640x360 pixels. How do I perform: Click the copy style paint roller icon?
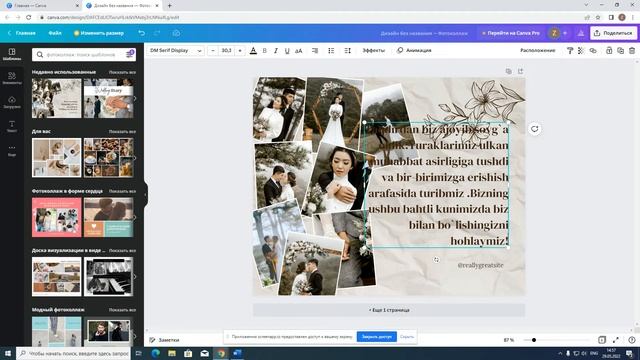pyautogui.click(x=570, y=51)
